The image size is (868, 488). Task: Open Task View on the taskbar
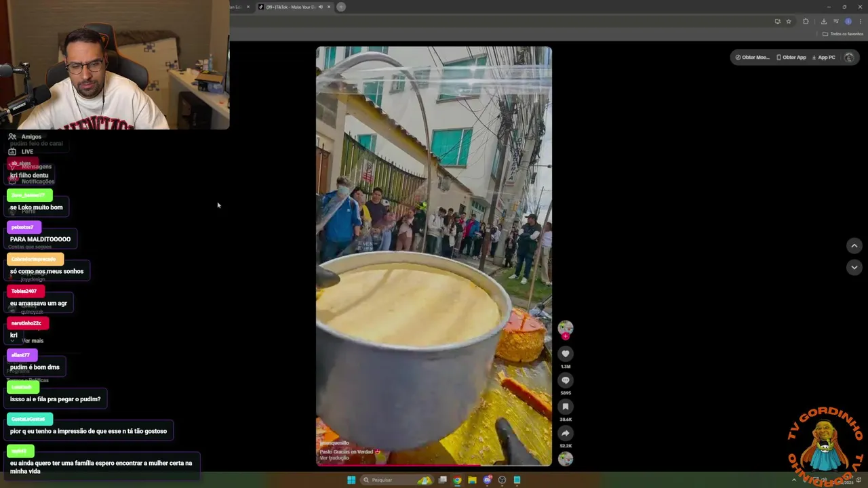(x=443, y=480)
